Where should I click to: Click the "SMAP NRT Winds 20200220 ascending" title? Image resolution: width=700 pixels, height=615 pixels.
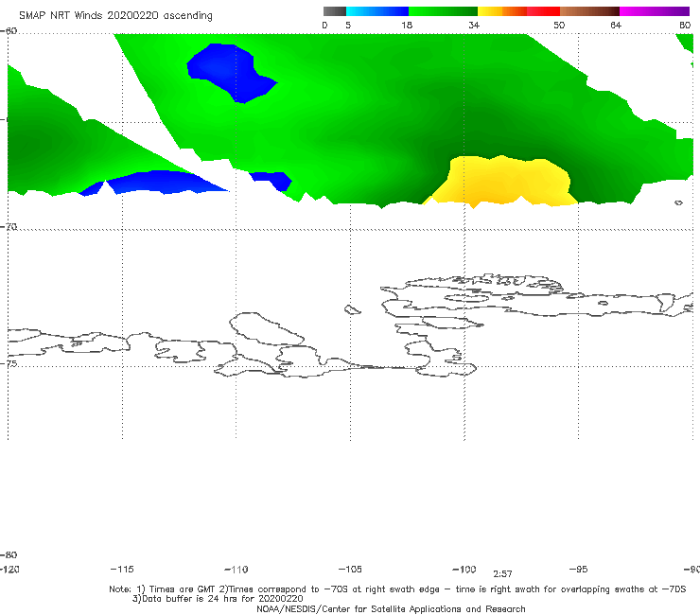pos(115,16)
